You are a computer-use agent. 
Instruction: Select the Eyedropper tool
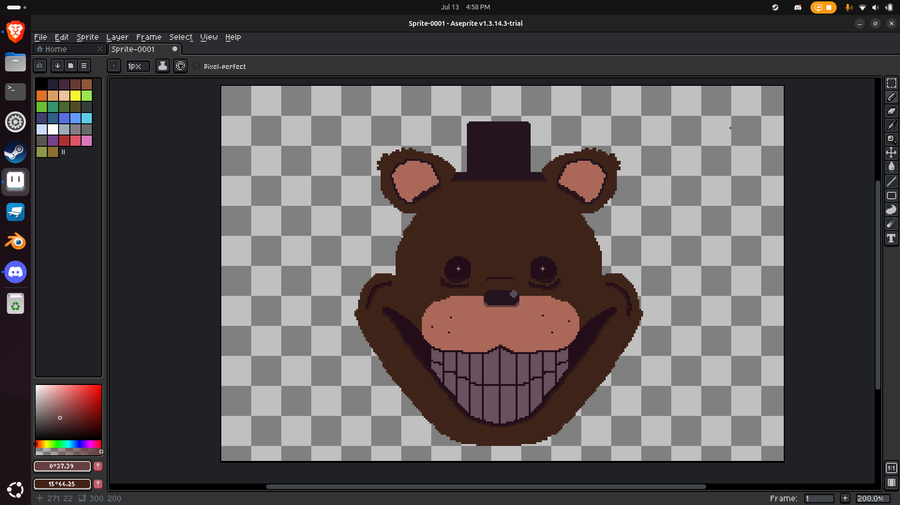click(x=891, y=125)
